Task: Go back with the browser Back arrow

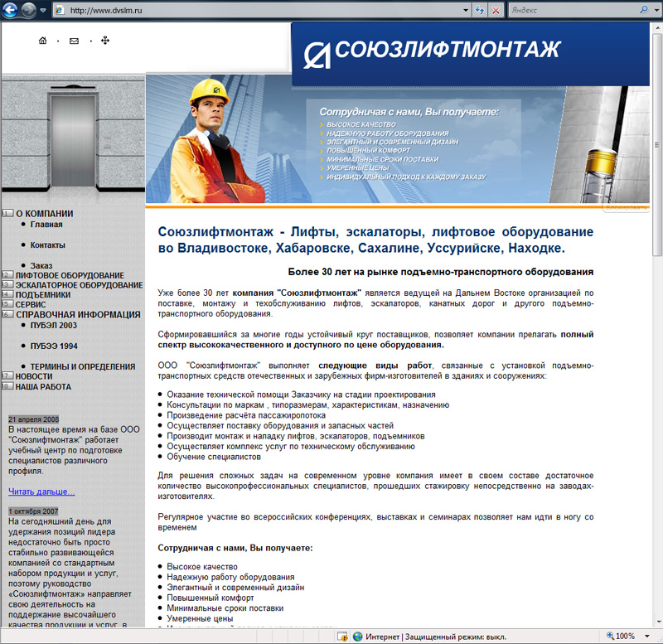Action: pyautogui.click(x=10, y=9)
